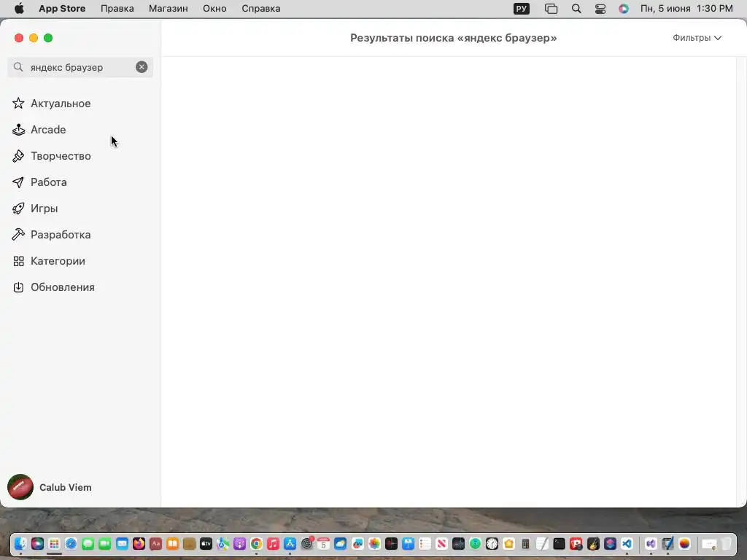Open Mail from the Dock
The height and width of the screenshot is (560, 747).
pos(122,544)
